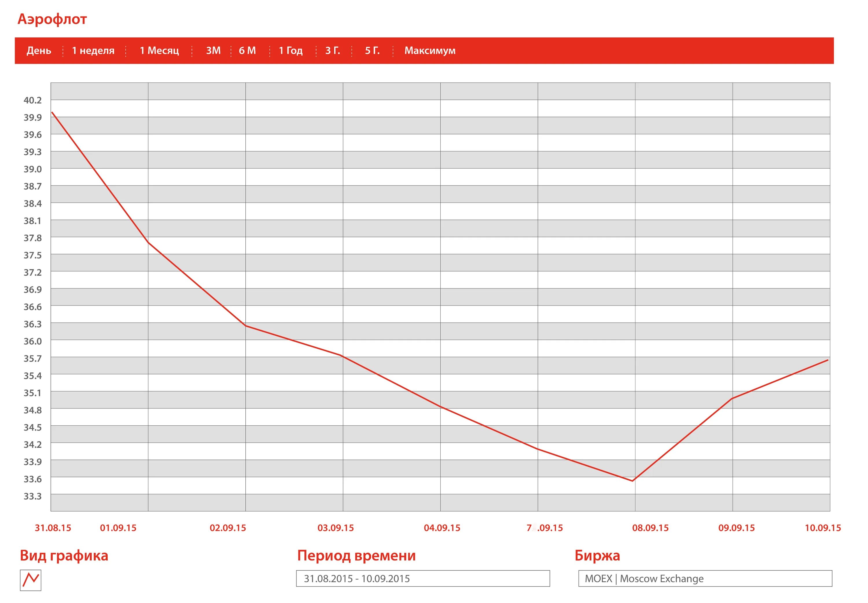Switch to the День period tab
The width and height of the screenshot is (868, 603).
39,51
